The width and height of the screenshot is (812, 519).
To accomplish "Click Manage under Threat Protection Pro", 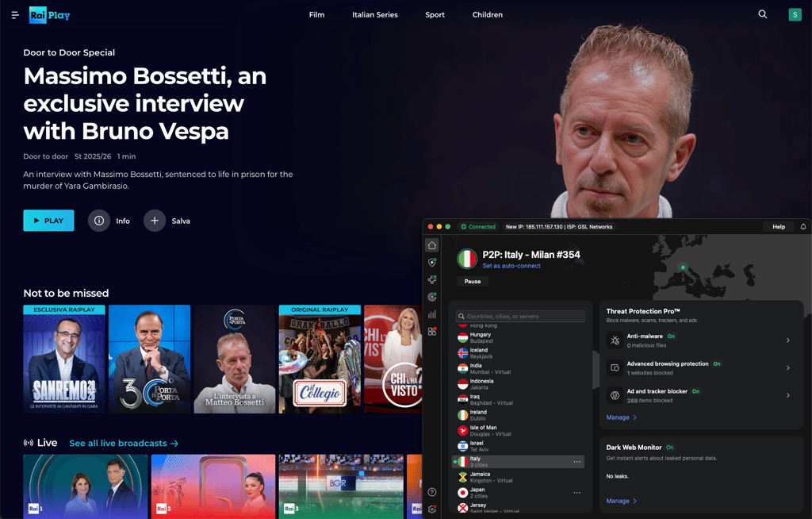I will click(622, 417).
